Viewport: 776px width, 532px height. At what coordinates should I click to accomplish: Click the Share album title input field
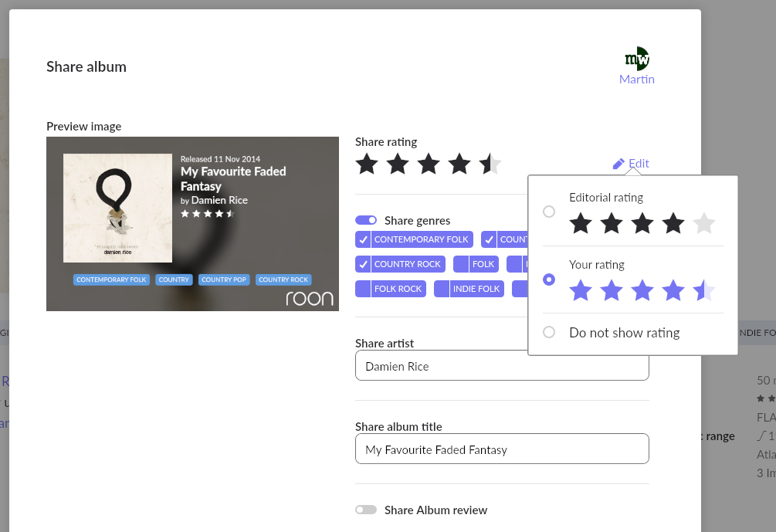(502, 449)
